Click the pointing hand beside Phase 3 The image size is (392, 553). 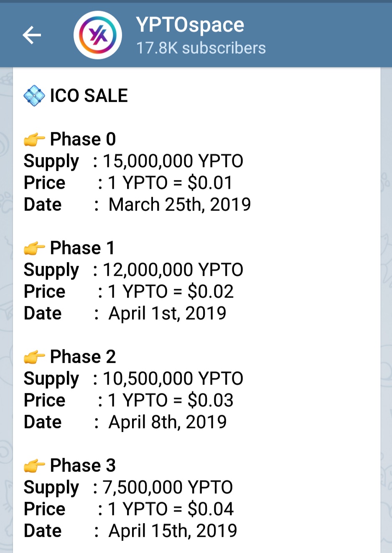34,466
